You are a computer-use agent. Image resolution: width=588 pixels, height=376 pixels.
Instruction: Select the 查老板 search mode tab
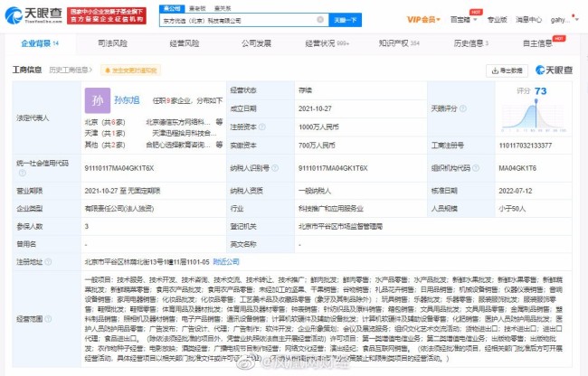click(x=197, y=8)
